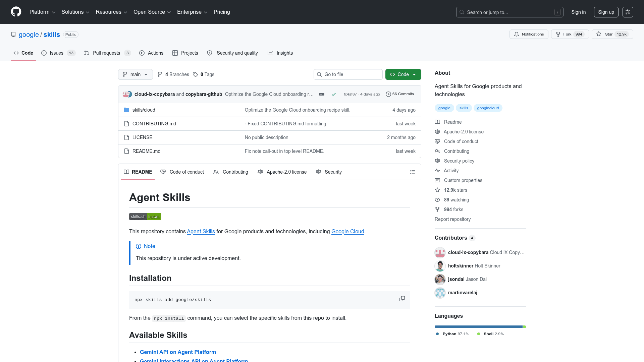
Task: Click the Sign up button
Action: click(x=606, y=12)
